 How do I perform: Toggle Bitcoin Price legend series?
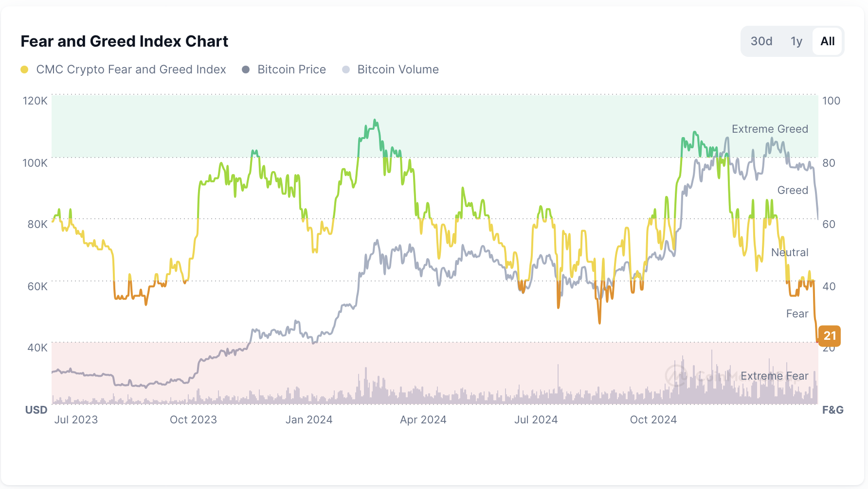(284, 70)
